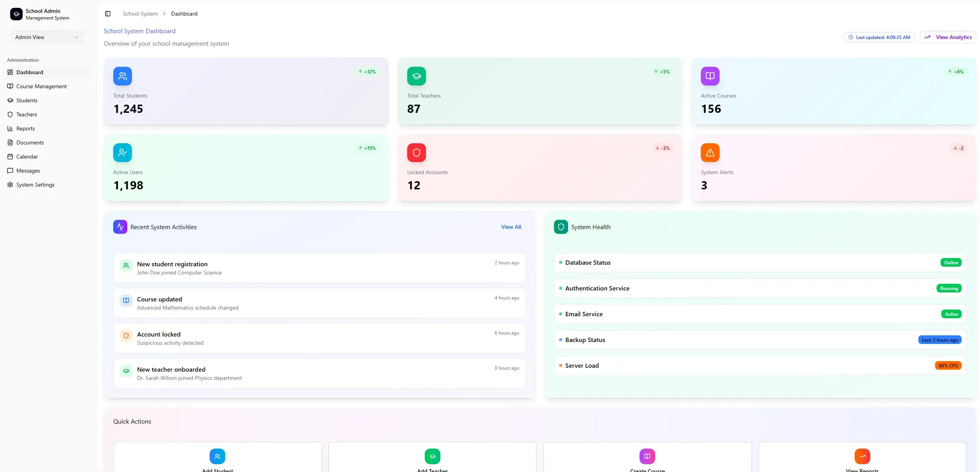The image size is (980, 472).
Task: Select the Students icon in the sidebar
Action: 10,100
